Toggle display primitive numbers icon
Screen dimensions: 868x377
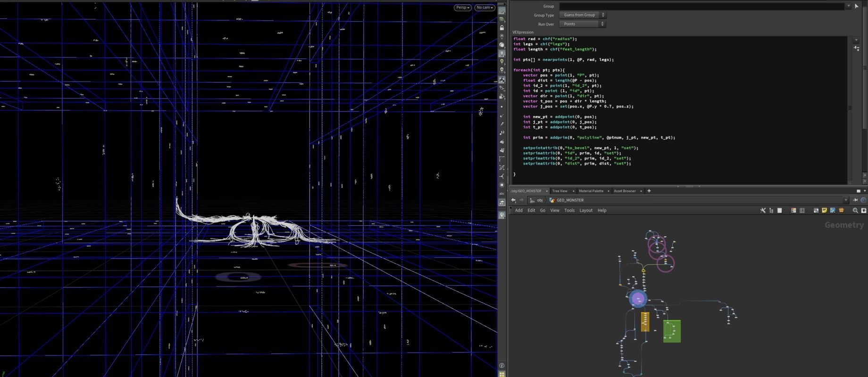pos(502,150)
